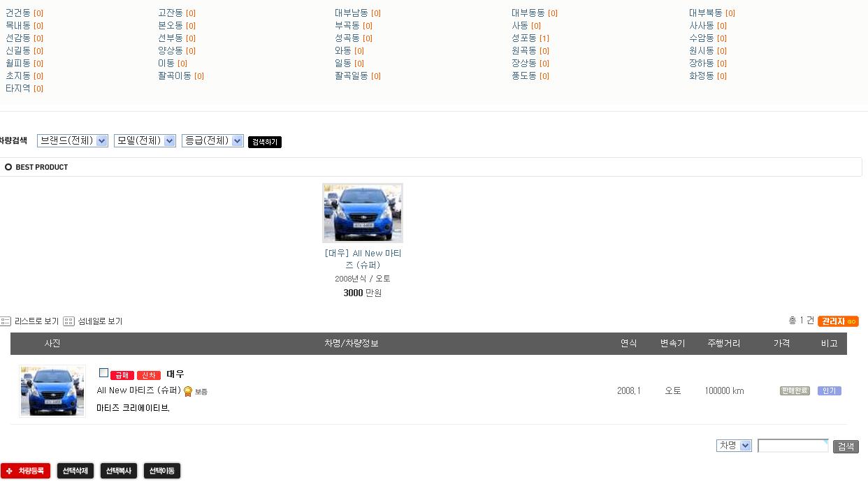Screen dimensions: 868x482
Task: Open the 차명 search type dropdown
Action: point(734,446)
